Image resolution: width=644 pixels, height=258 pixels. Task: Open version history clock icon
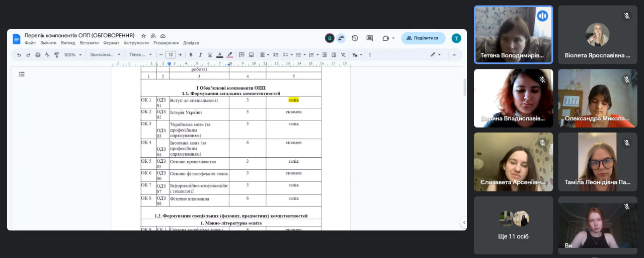(355, 38)
